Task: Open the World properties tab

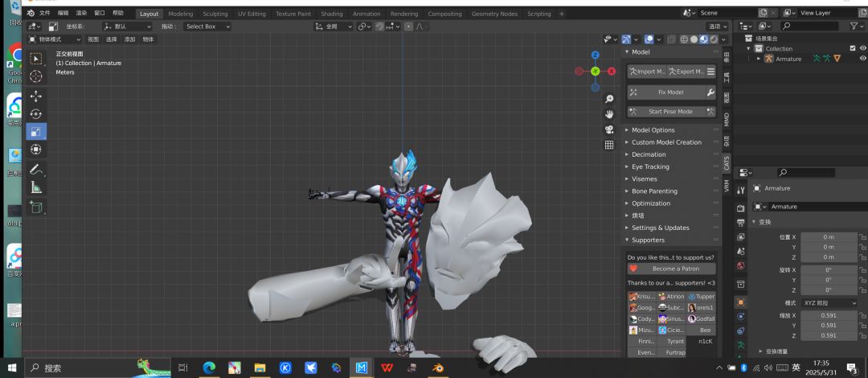Action: (741, 265)
